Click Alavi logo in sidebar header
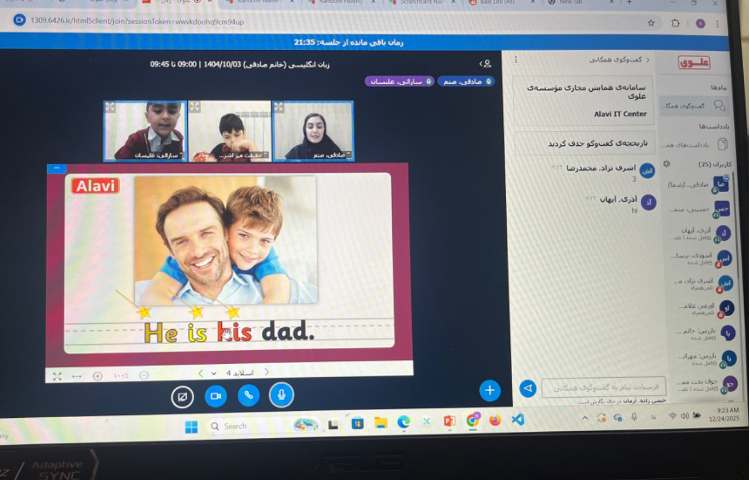The height and width of the screenshot is (480, 750). [694, 62]
